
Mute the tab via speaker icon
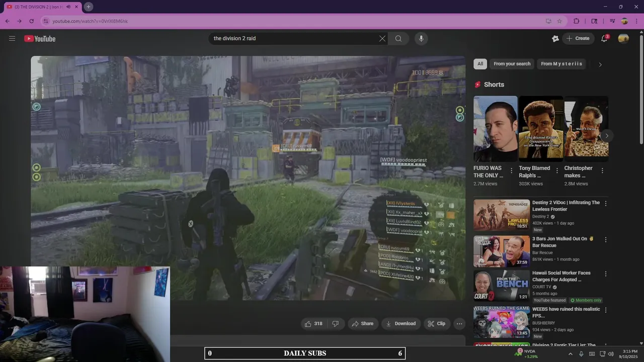click(x=68, y=7)
